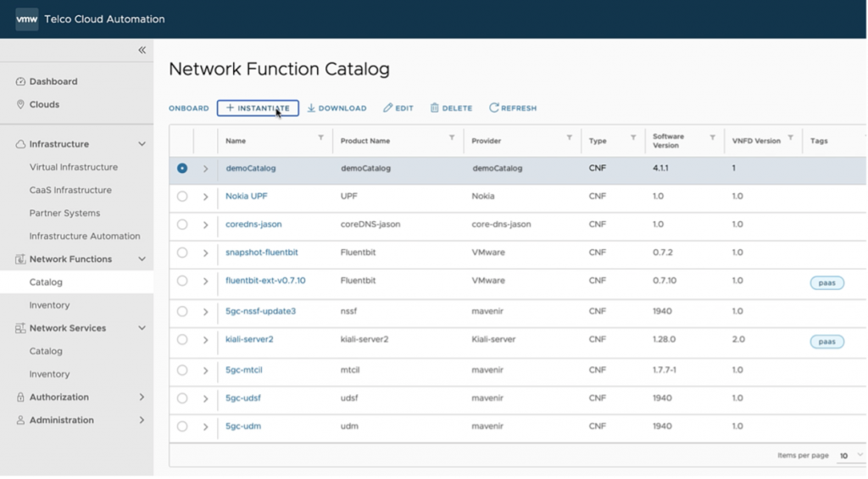Go to Network Functions Inventory
868x479 pixels.
(x=49, y=305)
